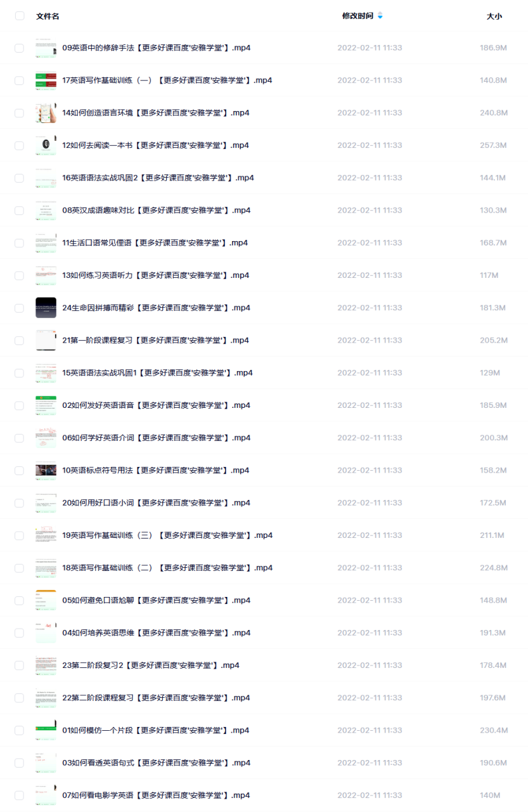Click thumbnail icon of 10英语标点符号用法 video
The width and height of the screenshot is (528, 812).
(46, 470)
